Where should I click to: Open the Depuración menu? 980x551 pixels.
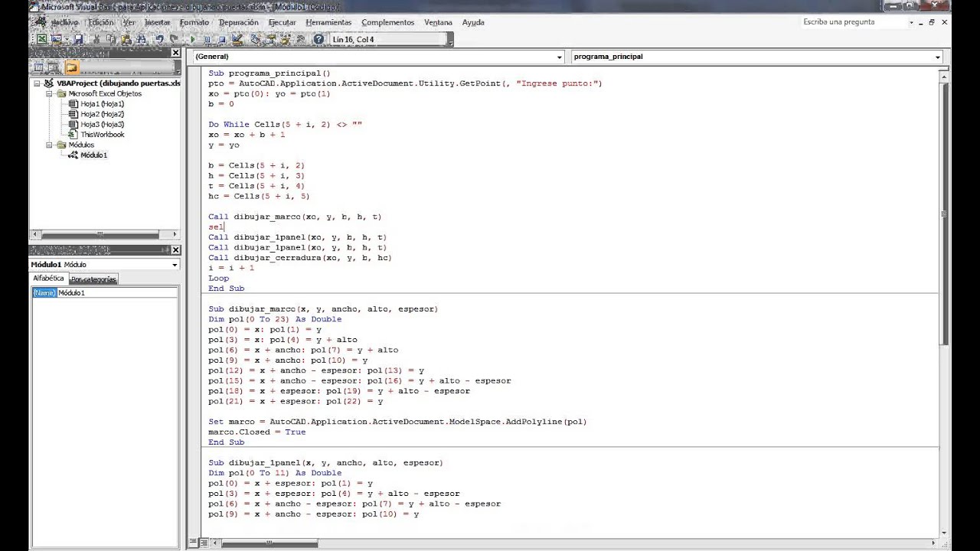pos(238,22)
